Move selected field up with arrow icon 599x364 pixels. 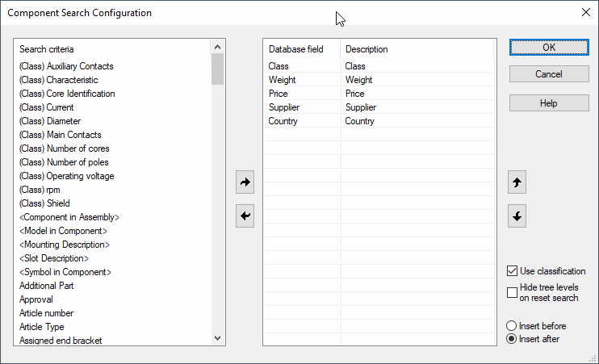point(517,182)
